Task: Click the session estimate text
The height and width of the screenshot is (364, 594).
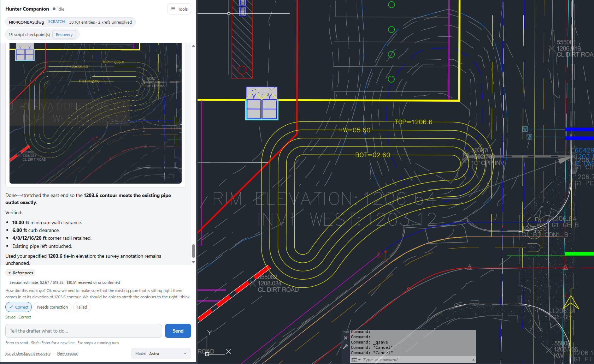Action: tap(65, 282)
